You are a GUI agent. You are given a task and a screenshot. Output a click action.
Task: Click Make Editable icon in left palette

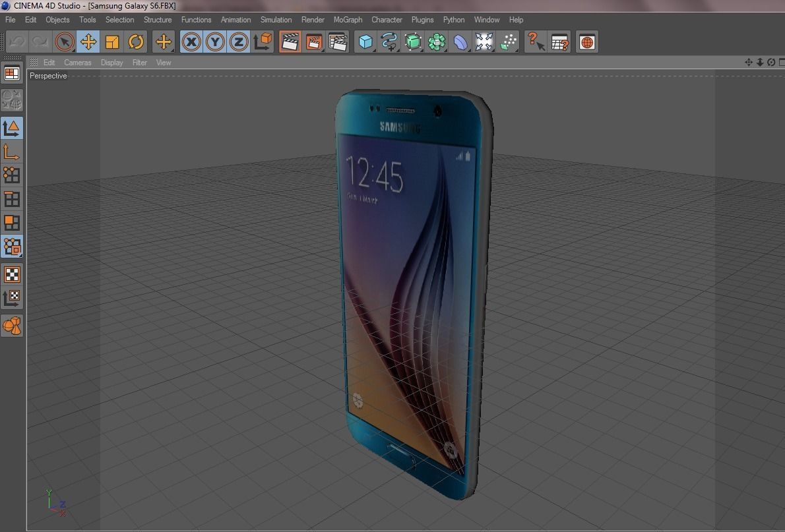(x=12, y=100)
